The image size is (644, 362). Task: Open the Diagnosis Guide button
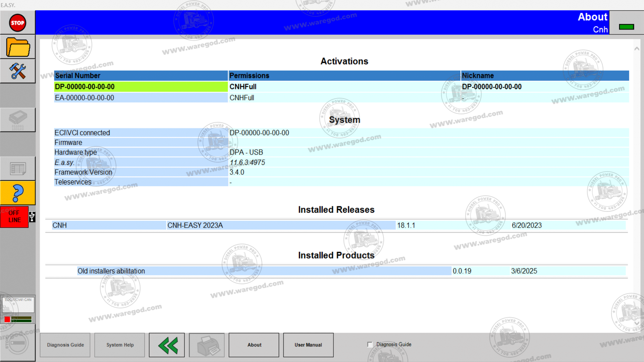pos(65,345)
